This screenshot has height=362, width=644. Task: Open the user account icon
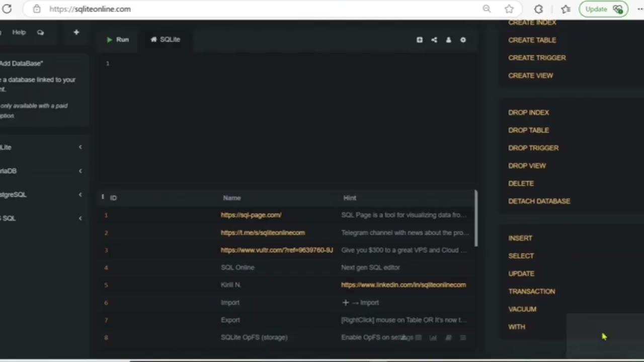point(448,40)
